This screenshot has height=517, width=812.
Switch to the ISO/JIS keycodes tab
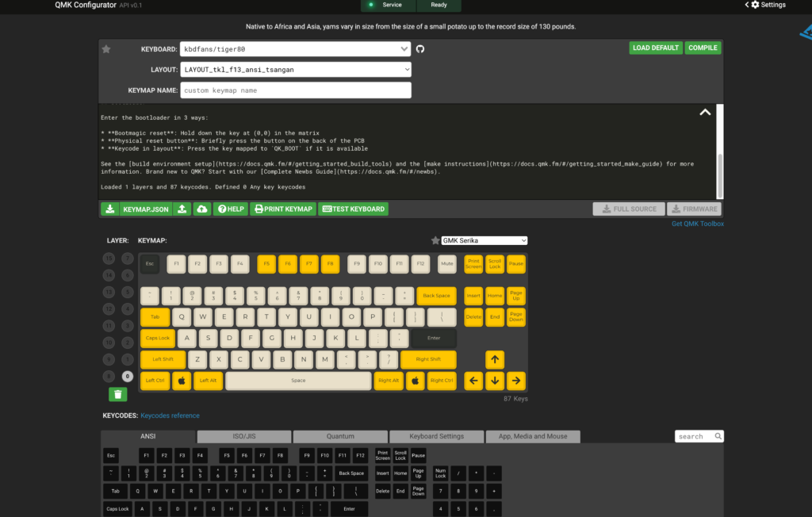click(x=244, y=437)
